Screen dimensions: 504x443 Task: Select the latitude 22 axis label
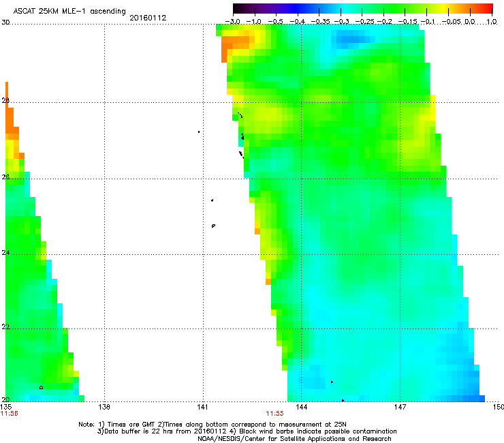(5, 326)
